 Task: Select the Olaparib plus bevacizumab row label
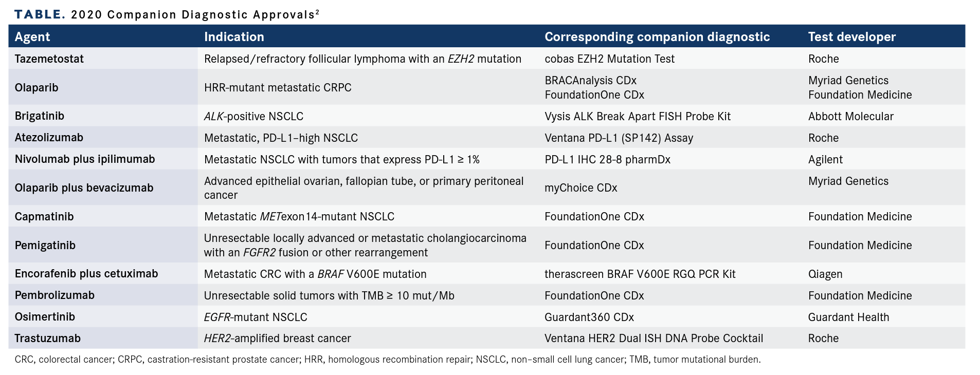click(84, 188)
